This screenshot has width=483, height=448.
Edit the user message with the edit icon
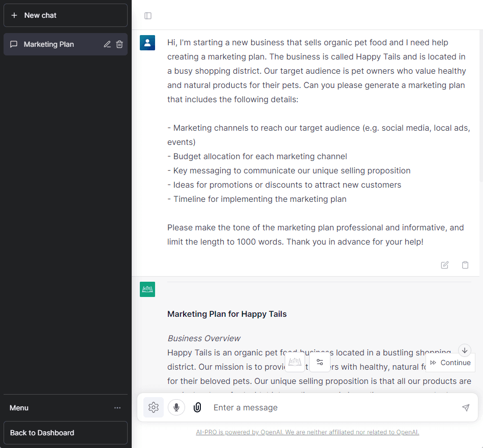click(445, 265)
